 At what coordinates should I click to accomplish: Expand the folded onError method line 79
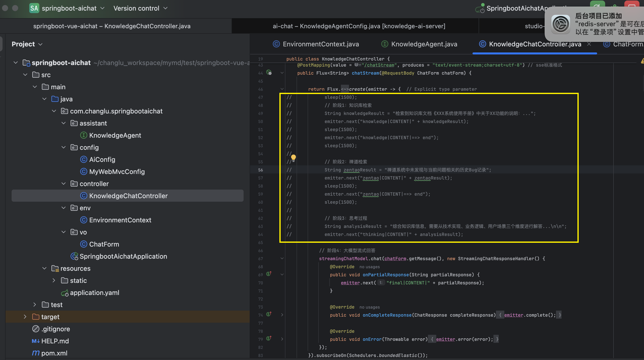click(x=282, y=339)
